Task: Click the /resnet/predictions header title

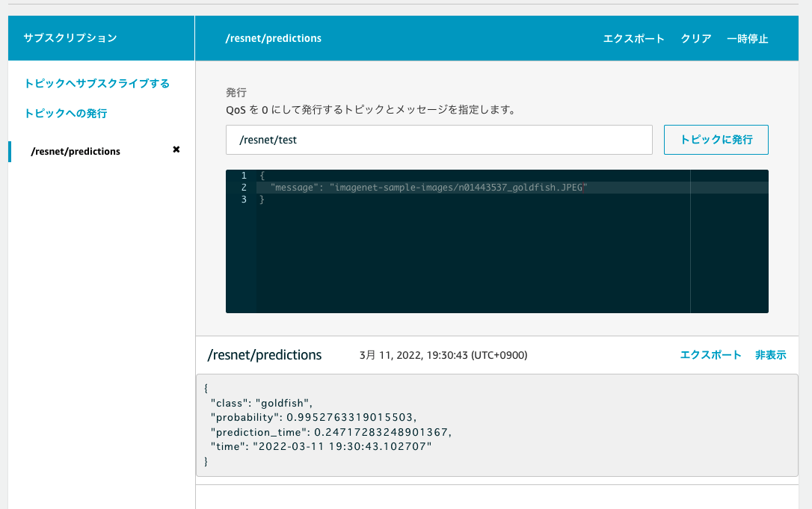Action: tap(274, 38)
